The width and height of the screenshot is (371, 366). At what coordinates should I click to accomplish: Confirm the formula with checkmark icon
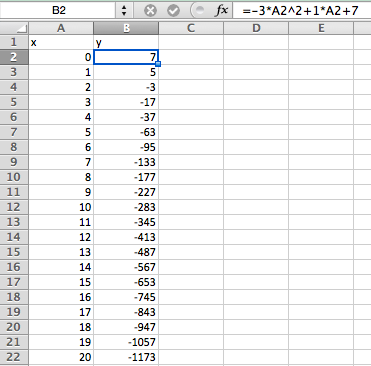point(173,11)
